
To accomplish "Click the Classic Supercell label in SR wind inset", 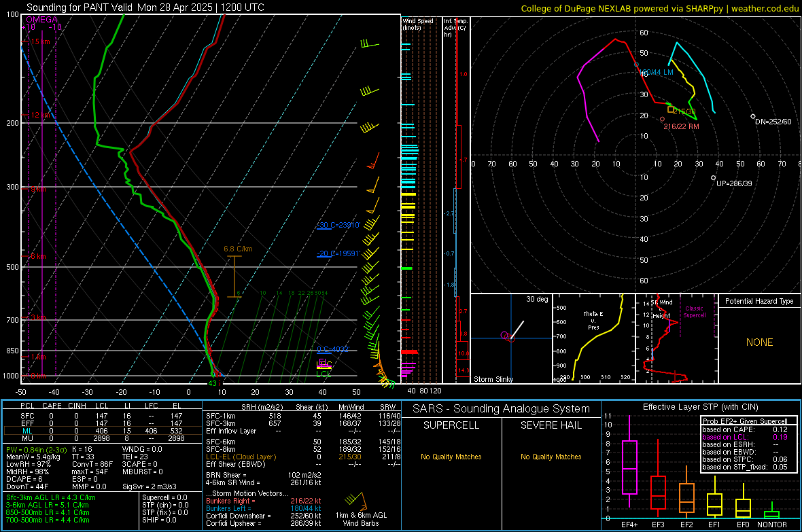I will pyautogui.click(x=694, y=312).
